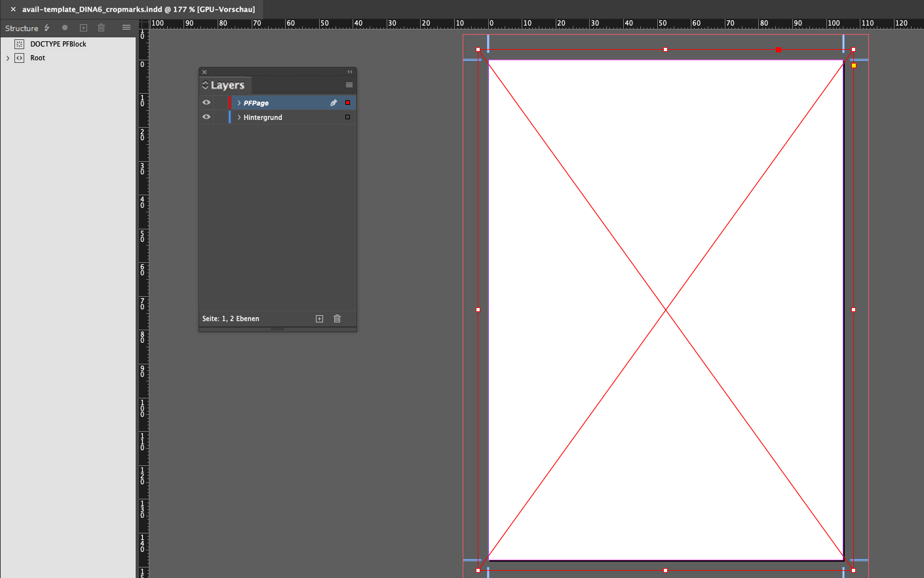924x578 pixels.
Task: Open the Layers panel flyout menu
Action: [349, 85]
